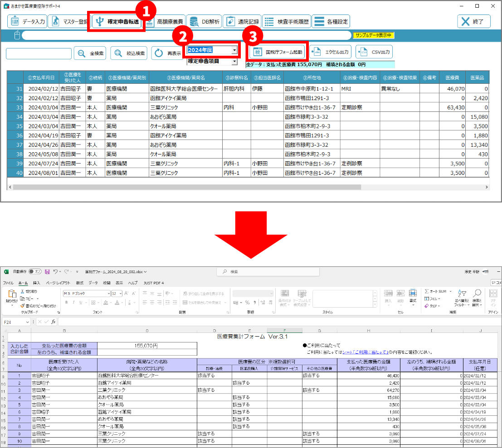This screenshot has height=448, width=502.
Task: Open the データ入力 data entry screen
Action: coord(28,21)
